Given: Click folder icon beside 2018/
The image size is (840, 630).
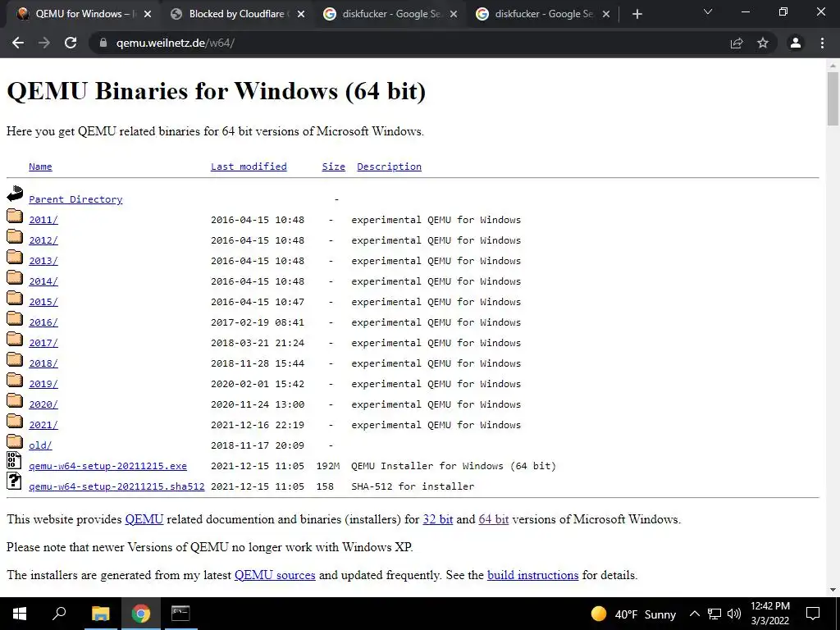Looking at the screenshot, I should tap(15, 359).
